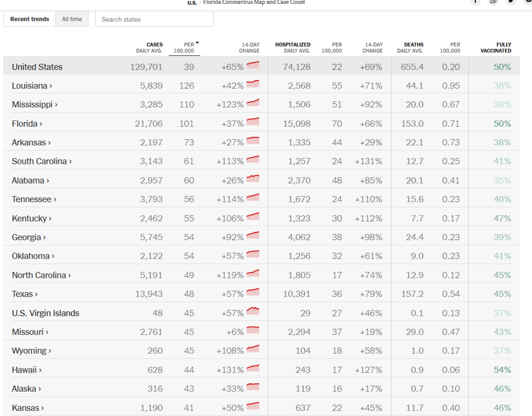Click U.S. Virgin Islands trend sparkline
This screenshot has height=416, width=532.
pos(253,311)
